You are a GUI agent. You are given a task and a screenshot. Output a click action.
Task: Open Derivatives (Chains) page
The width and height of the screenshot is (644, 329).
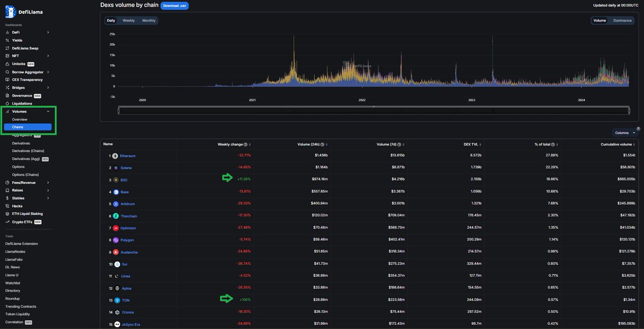point(28,151)
